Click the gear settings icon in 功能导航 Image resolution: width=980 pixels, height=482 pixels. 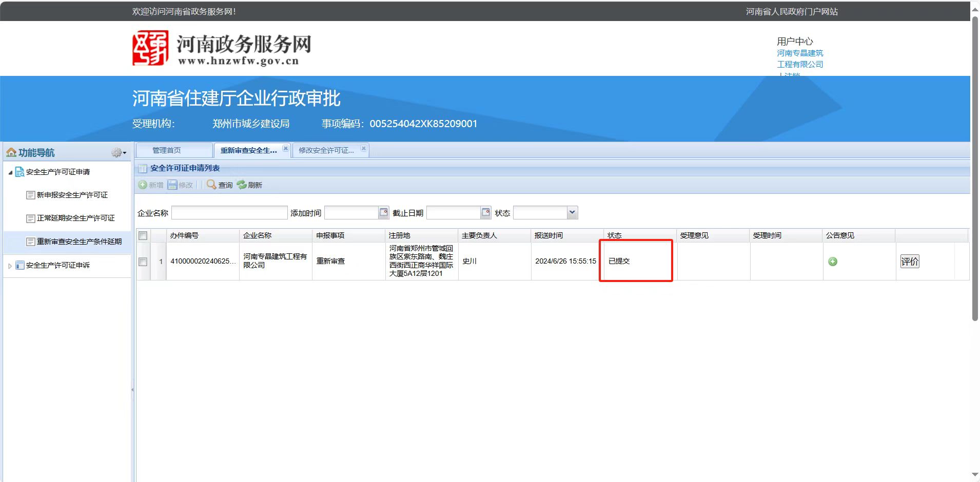pyautogui.click(x=117, y=153)
